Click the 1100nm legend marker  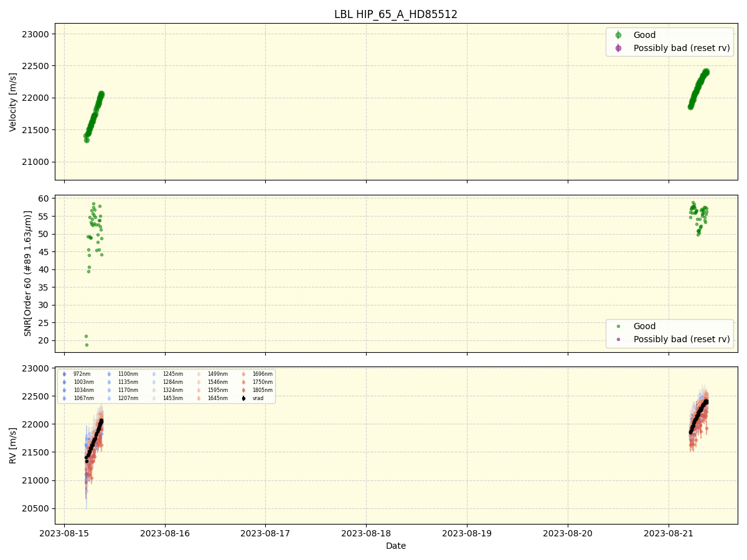[x=109, y=374]
